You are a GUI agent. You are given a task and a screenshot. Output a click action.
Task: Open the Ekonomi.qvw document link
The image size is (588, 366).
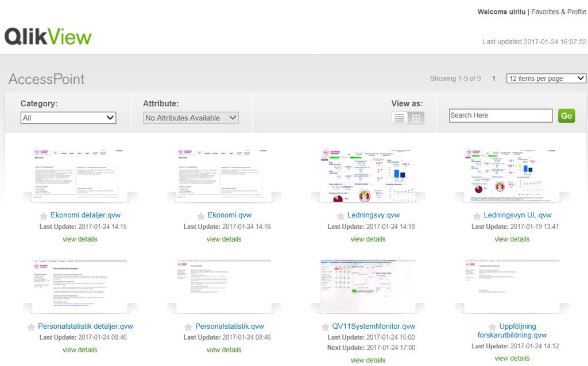pos(230,215)
